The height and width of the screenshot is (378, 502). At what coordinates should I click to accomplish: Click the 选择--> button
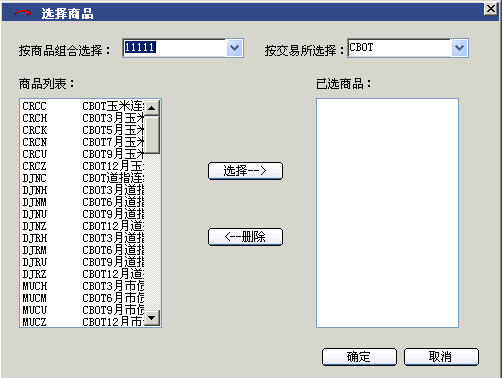(245, 171)
